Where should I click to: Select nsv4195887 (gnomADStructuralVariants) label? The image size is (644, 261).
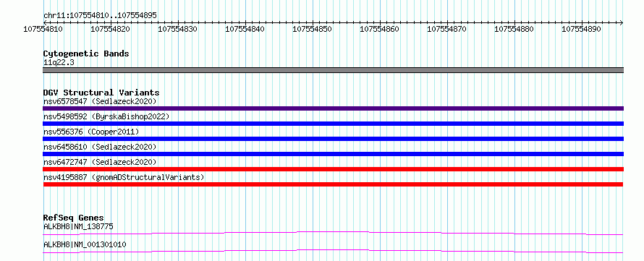point(124,177)
